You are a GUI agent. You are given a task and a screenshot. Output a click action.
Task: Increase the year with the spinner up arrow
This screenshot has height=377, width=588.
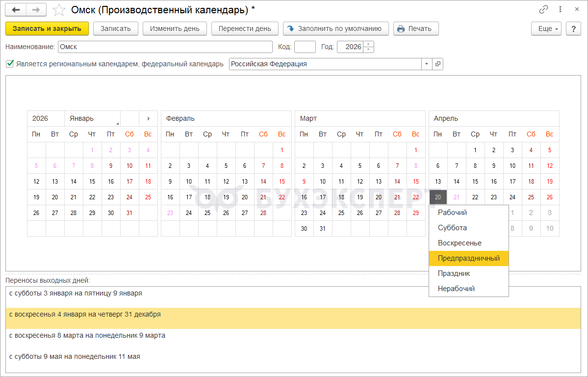(369, 44)
